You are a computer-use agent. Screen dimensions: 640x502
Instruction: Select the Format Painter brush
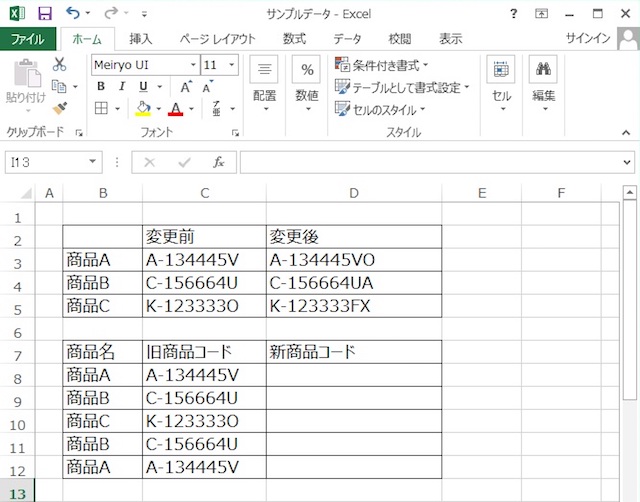(60, 109)
